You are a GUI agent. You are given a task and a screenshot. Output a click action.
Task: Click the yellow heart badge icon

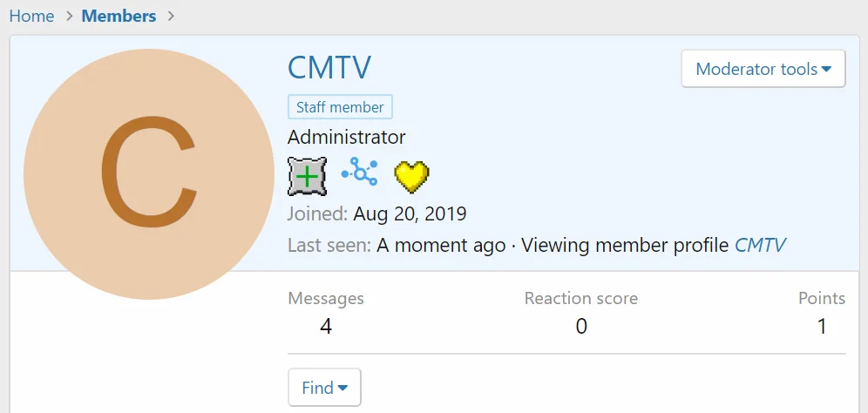[411, 177]
